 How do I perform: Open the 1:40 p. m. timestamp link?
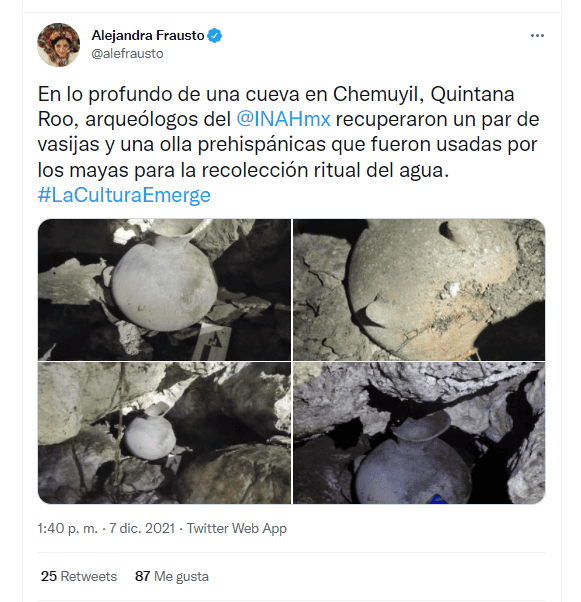click(68, 528)
